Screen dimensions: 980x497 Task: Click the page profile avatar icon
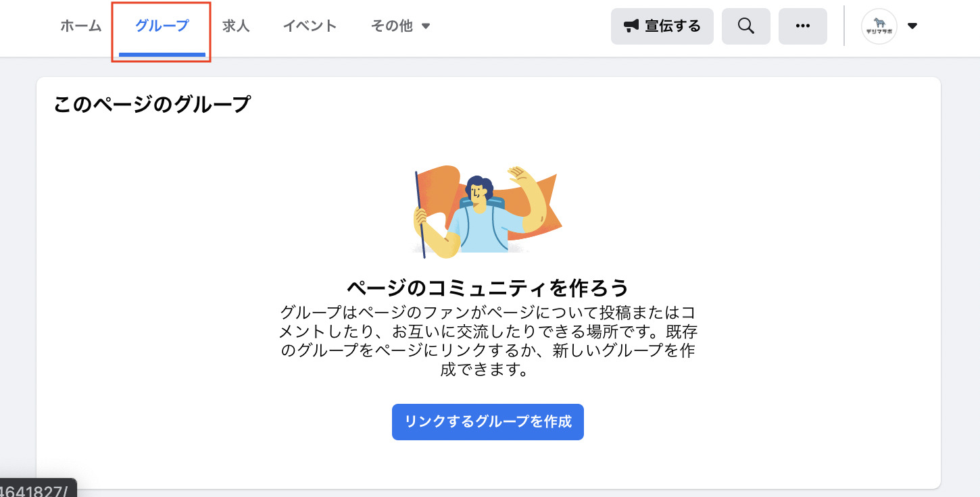(x=879, y=26)
